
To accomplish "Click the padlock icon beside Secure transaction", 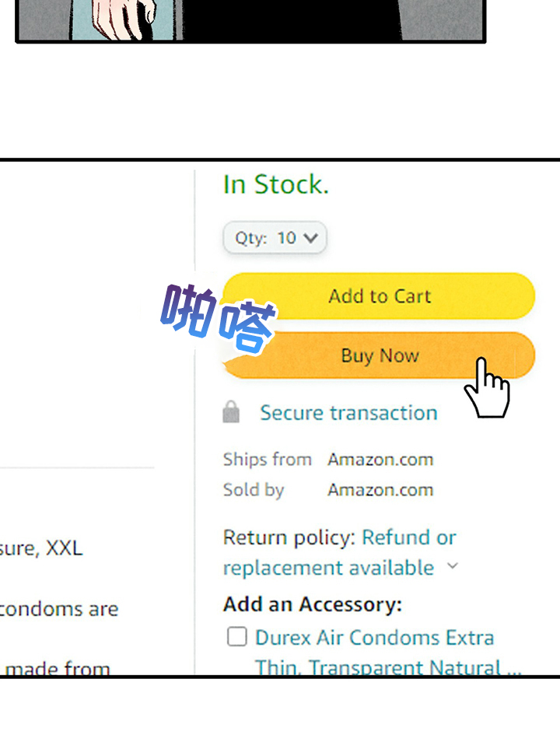I will [x=231, y=412].
